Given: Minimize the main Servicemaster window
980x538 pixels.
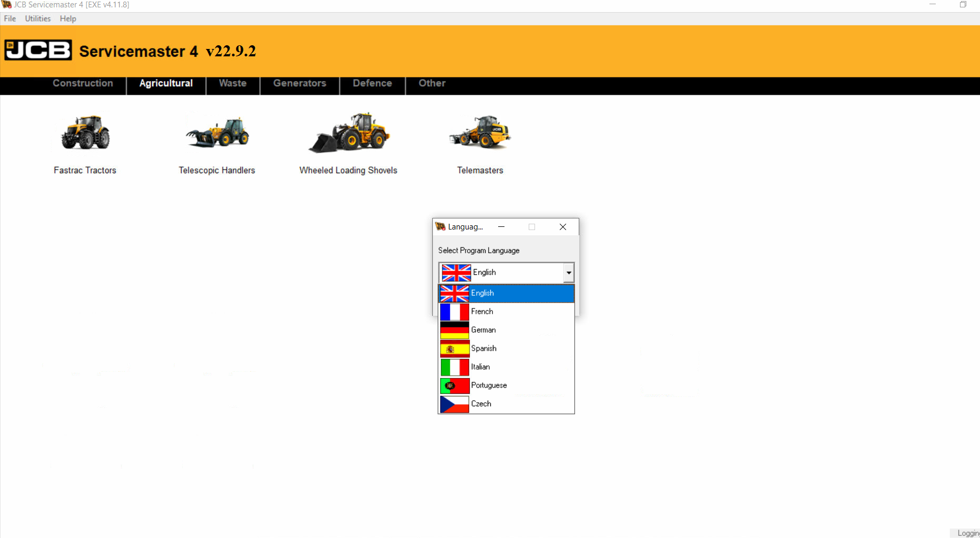Looking at the screenshot, I should [x=933, y=5].
